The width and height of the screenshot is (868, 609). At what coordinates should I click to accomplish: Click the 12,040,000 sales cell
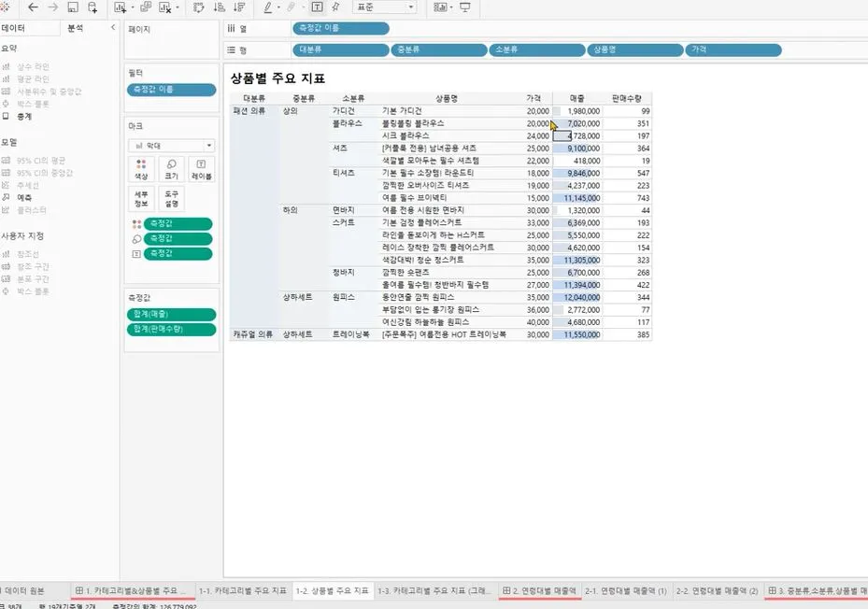tap(576, 297)
